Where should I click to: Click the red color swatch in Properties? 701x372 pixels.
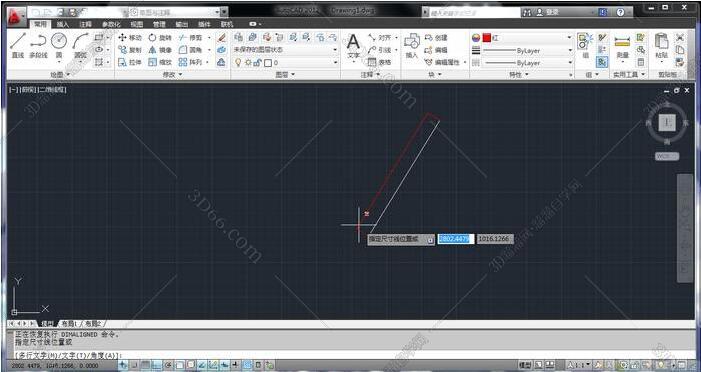(487, 38)
